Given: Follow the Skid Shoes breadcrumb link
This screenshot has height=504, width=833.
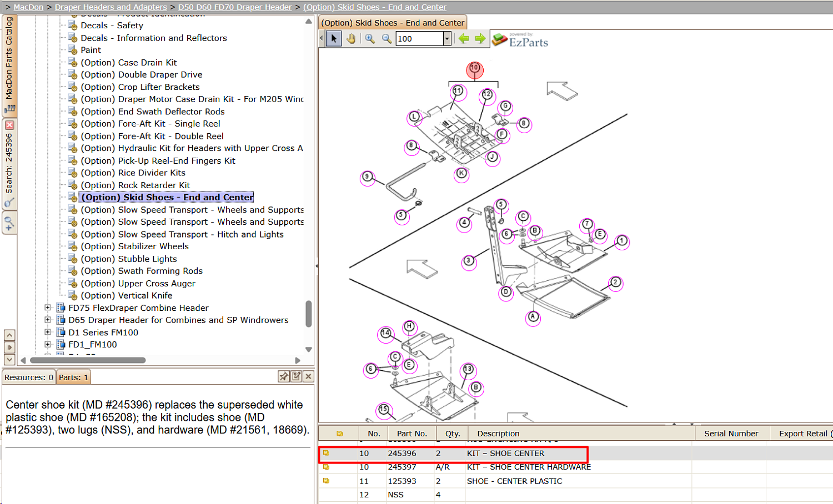Looking at the screenshot, I should coord(375,7).
